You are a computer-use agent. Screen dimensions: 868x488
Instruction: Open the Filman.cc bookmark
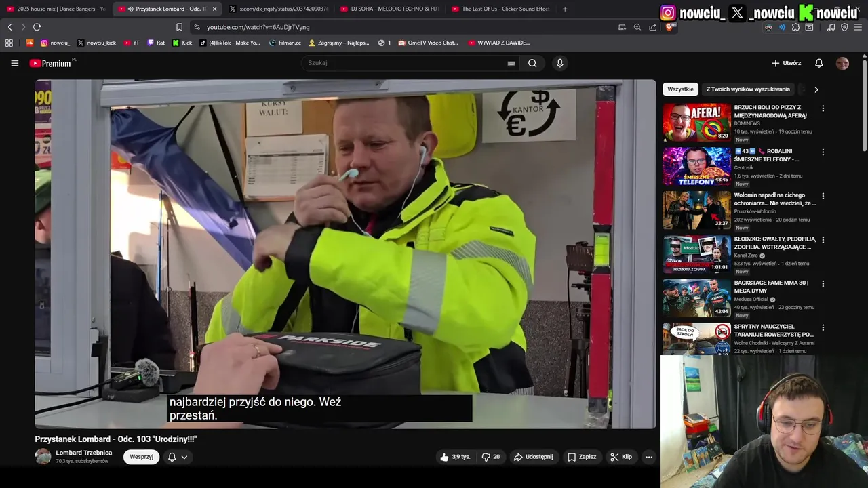point(285,43)
